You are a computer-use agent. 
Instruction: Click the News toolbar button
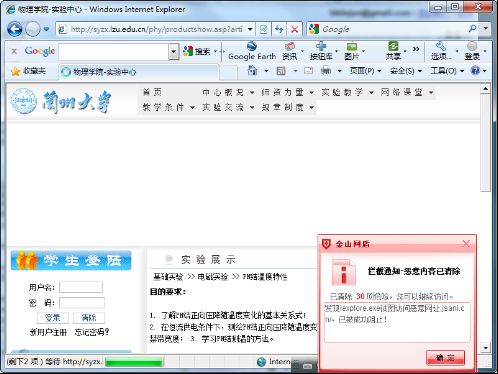tap(289, 51)
